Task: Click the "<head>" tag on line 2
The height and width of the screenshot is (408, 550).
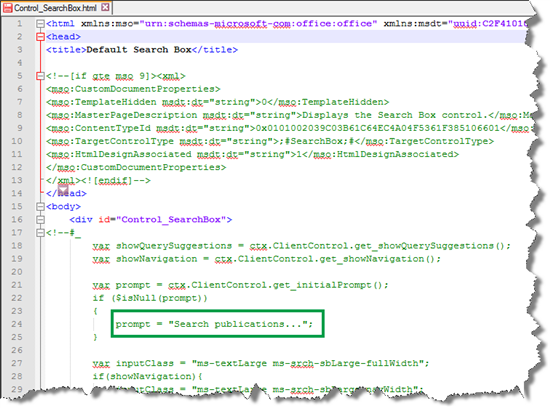Action: point(63,36)
